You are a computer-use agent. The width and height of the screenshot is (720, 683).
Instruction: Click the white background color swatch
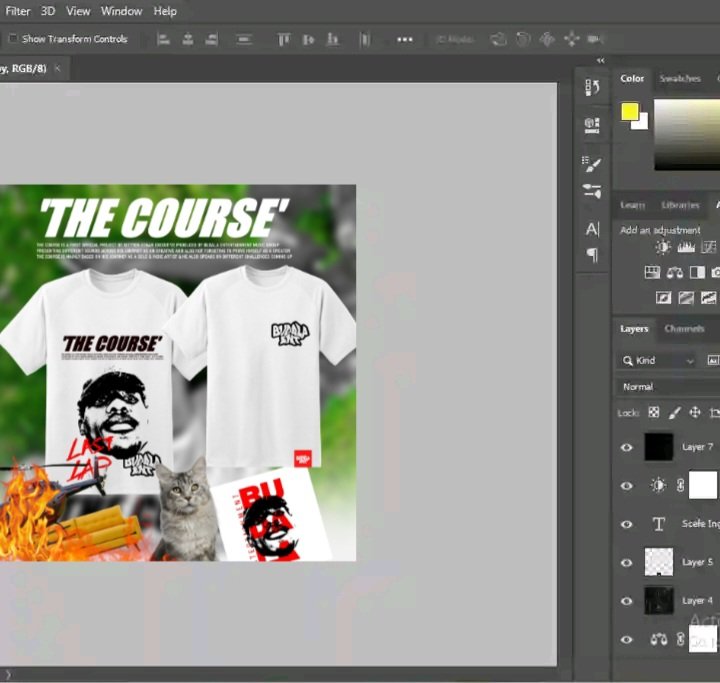[641, 122]
